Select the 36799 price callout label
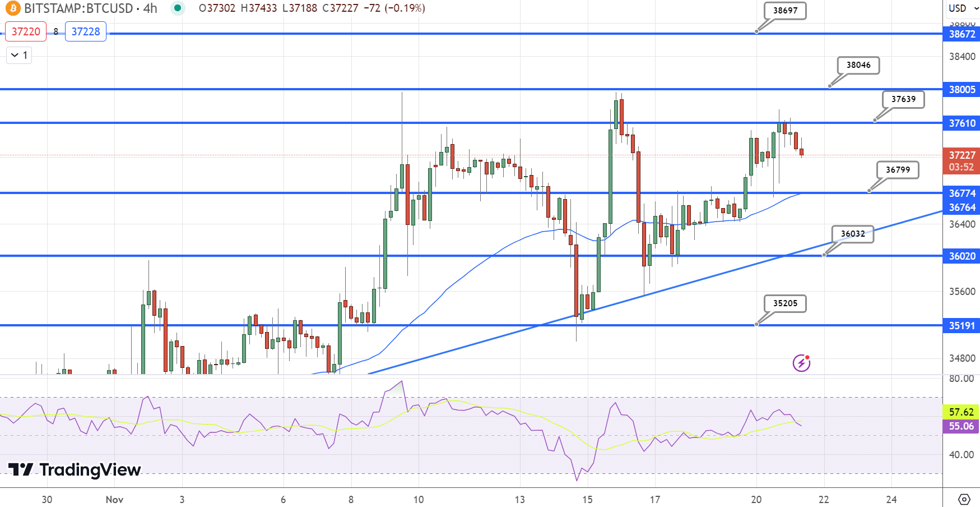The image size is (980, 507). [x=898, y=170]
